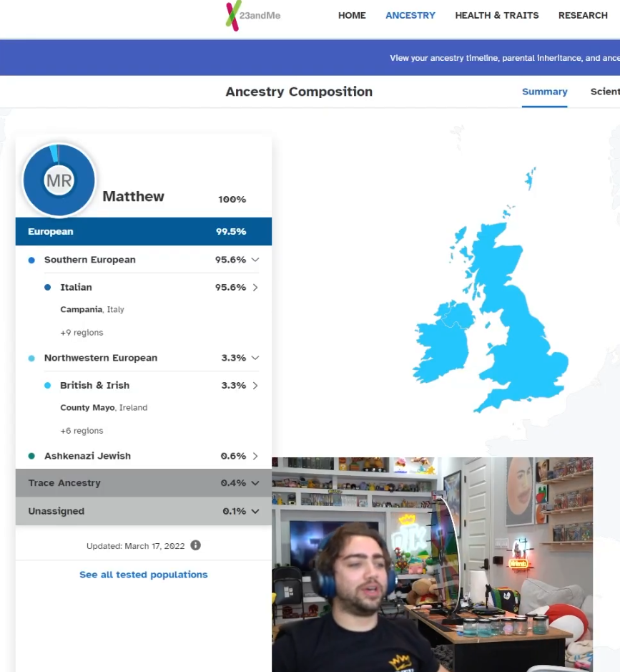Click the 'Italian' population label
The width and height of the screenshot is (620, 672).
[76, 287]
